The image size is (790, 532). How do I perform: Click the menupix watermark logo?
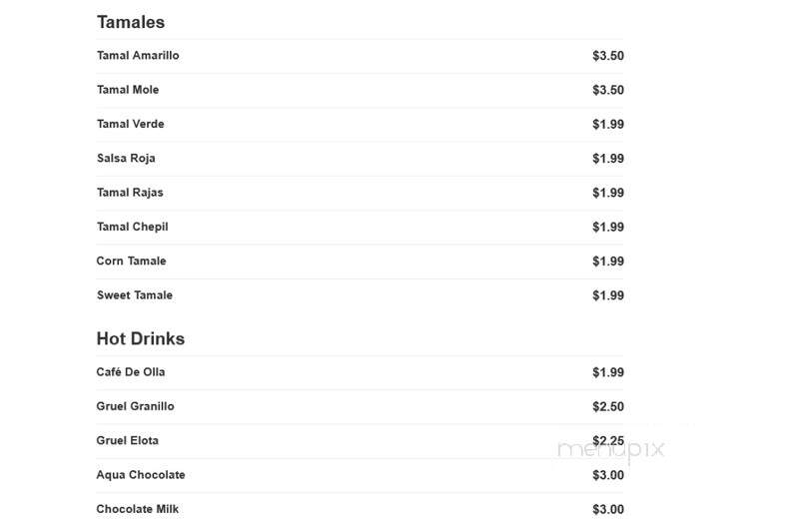(x=611, y=449)
